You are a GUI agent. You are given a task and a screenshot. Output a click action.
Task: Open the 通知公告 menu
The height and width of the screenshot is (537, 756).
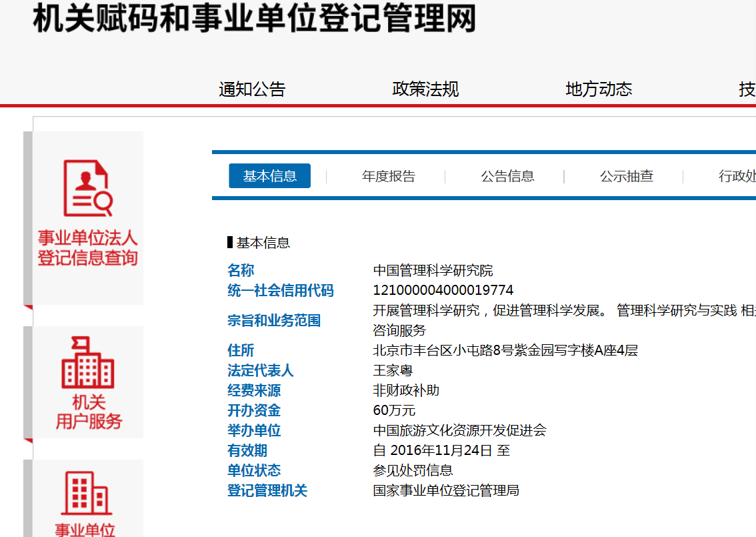[x=252, y=89]
